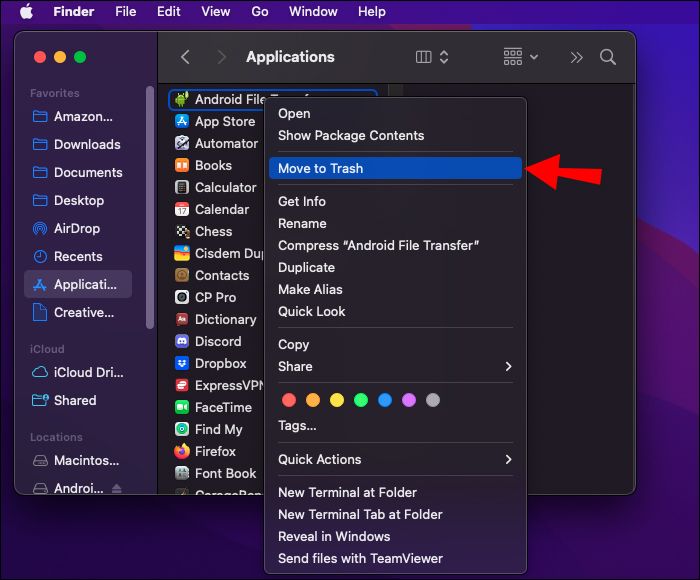Eject the Android volume in sidebar
700x580 pixels.
pos(117,488)
